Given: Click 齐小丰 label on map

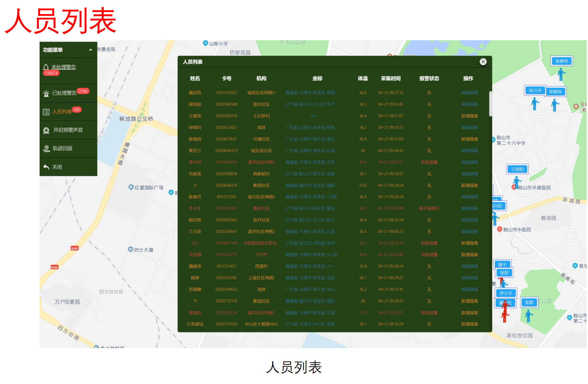Looking at the screenshot, I should pos(506,293).
